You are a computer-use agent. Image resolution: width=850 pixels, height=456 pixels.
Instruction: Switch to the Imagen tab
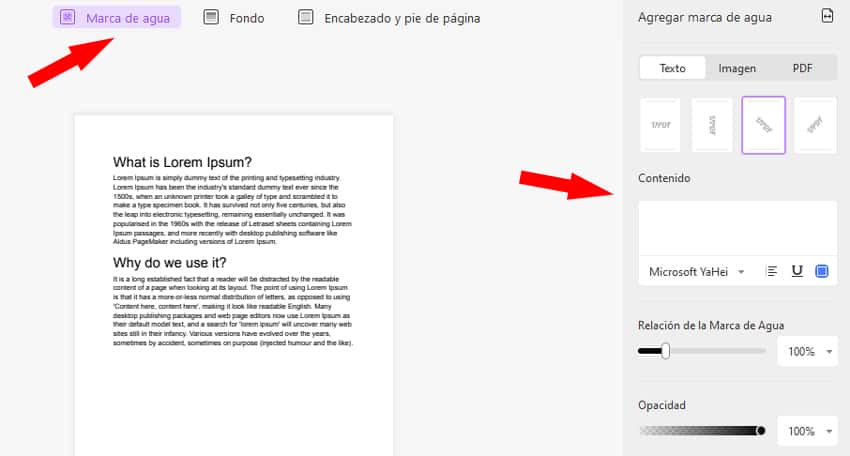pyautogui.click(x=737, y=68)
